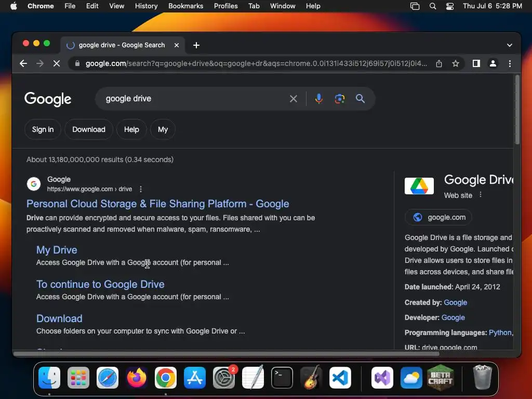Click the Google favicon of the first result
Image resolution: width=532 pixels, height=399 pixels.
[34, 184]
